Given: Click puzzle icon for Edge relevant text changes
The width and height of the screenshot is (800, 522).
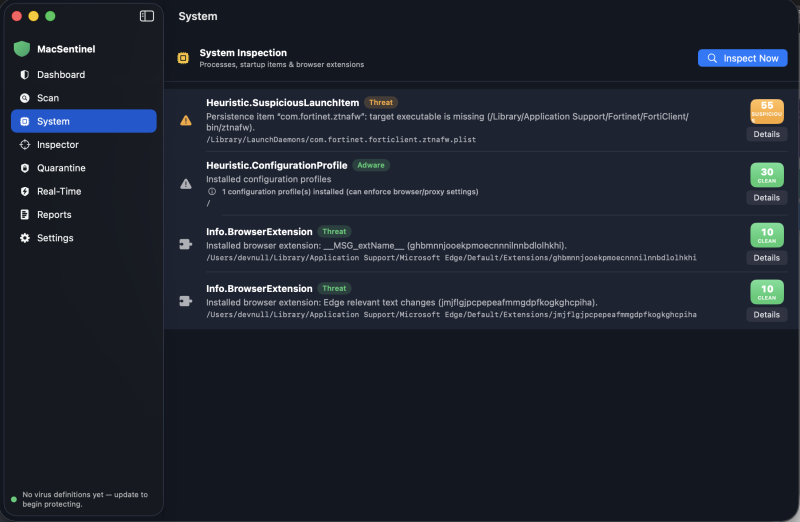Looking at the screenshot, I should pyautogui.click(x=186, y=301).
